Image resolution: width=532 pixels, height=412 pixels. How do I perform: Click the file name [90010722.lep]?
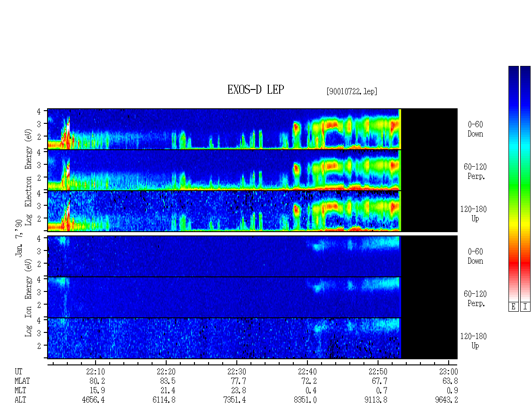click(352, 91)
